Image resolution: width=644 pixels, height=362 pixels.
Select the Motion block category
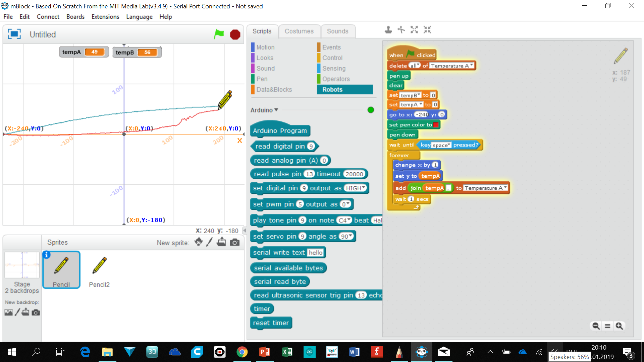(x=265, y=47)
